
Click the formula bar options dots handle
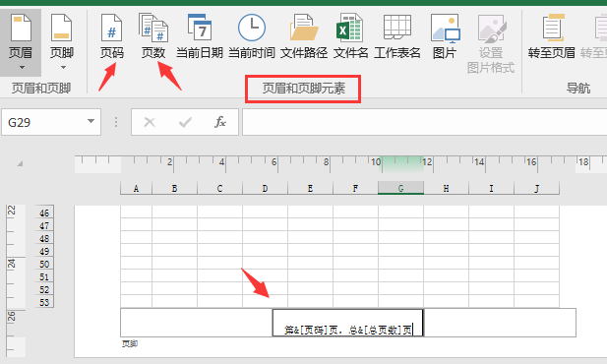tap(116, 122)
